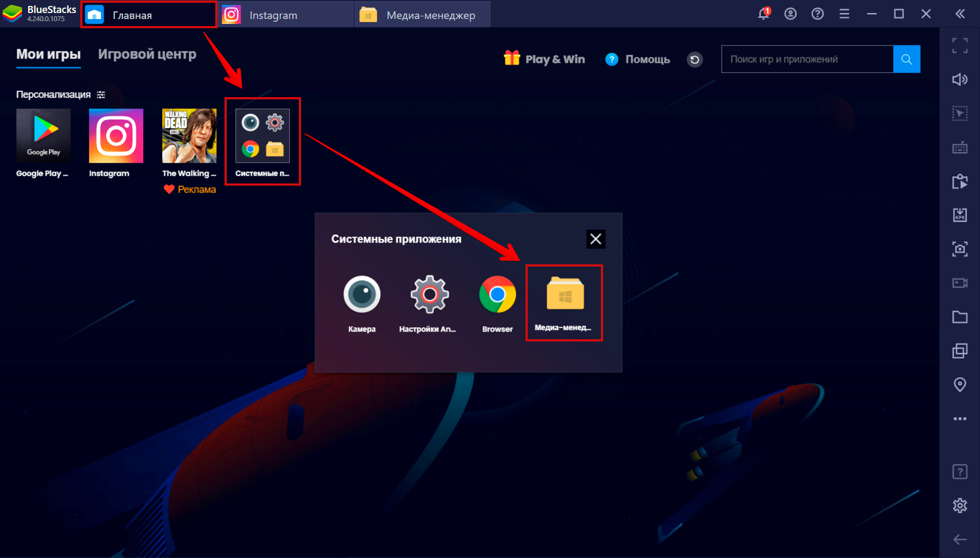The image size is (980, 558).
Task: Open the multi-instance manager icon
Action: click(960, 351)
